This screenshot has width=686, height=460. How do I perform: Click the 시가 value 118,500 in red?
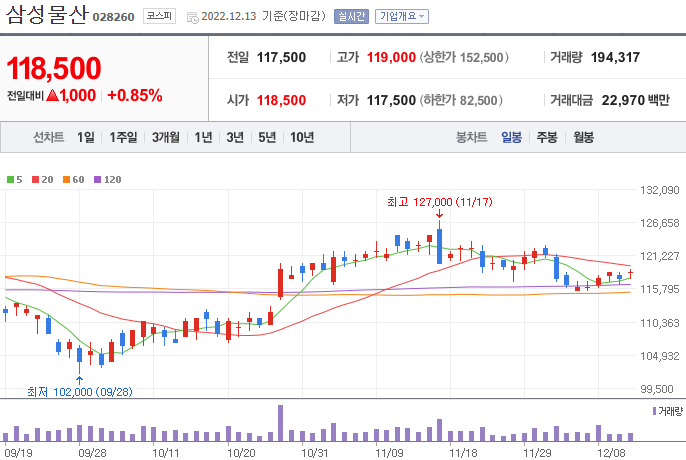(281, 100)
